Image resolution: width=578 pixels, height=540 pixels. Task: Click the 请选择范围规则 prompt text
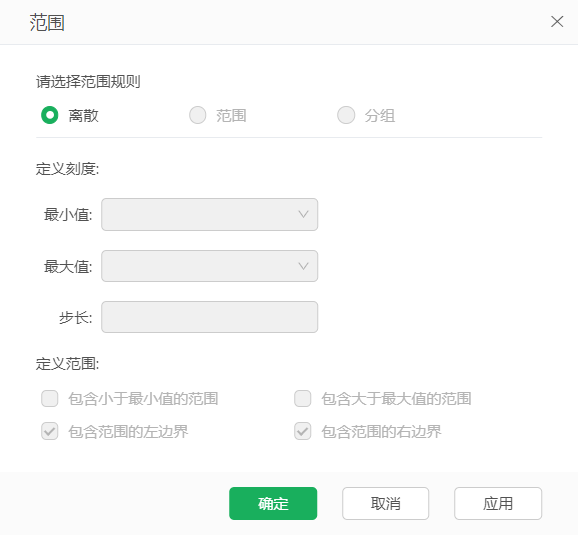pyautogui.click(x=88, y=81)
